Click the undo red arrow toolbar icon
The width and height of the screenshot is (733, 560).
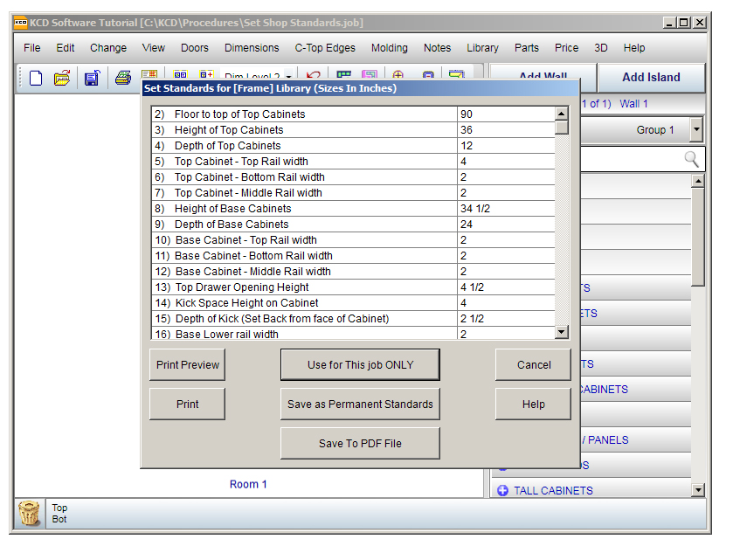[x=314, y=75]
